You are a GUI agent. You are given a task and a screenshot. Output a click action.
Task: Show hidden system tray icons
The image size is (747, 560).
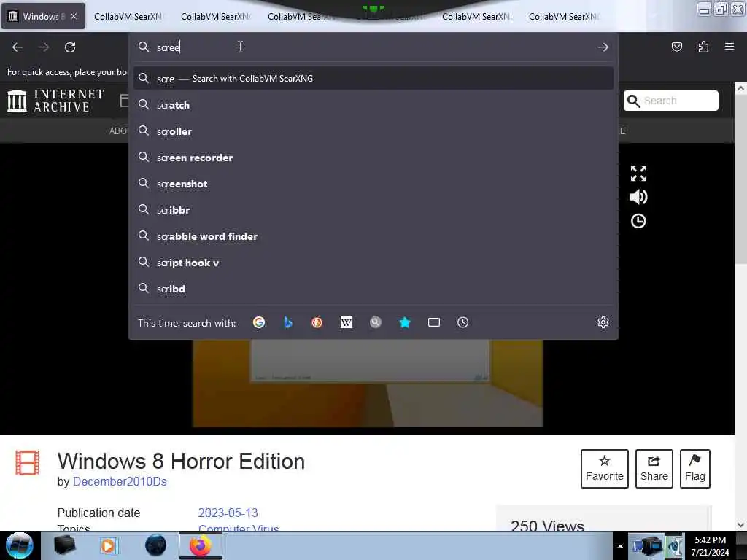click(x=620, y=546)
